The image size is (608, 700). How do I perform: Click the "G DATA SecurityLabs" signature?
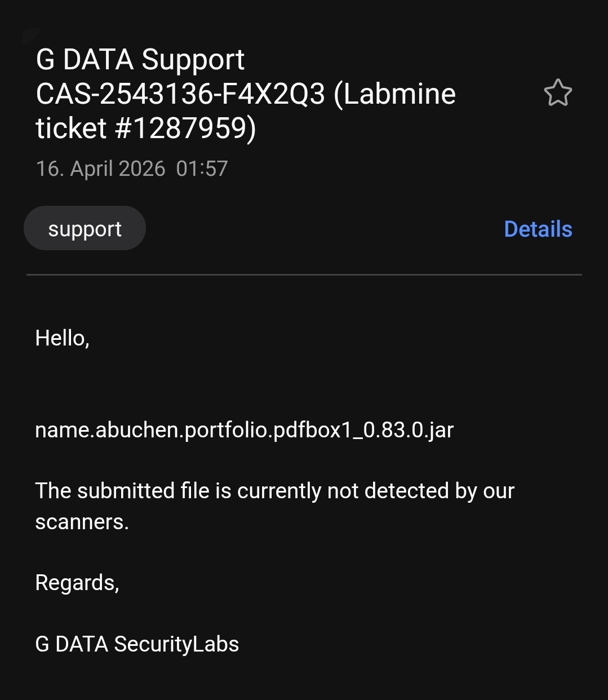coord(137,644)
